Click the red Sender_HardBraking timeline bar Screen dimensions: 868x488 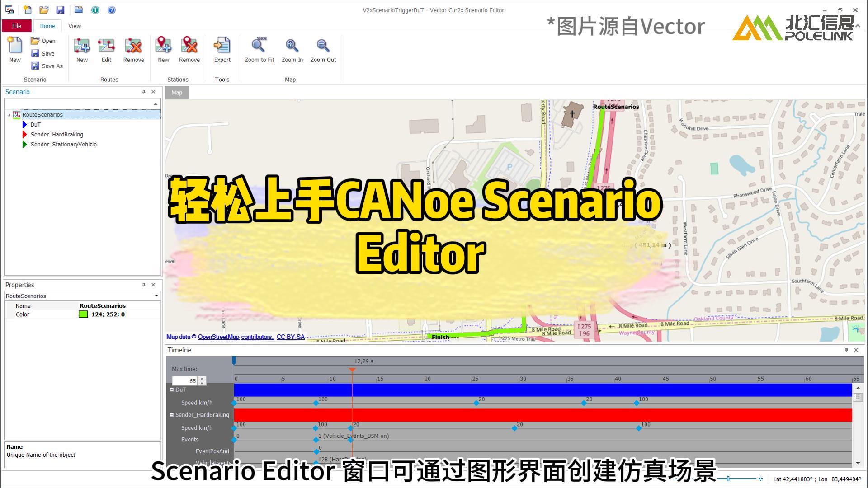click(543, 415)
